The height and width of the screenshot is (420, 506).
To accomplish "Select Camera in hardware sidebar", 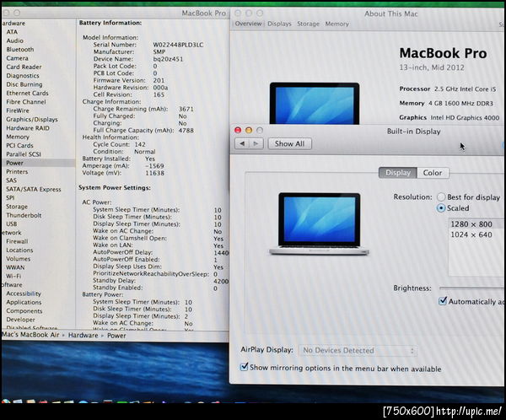I will coord(18,58).
